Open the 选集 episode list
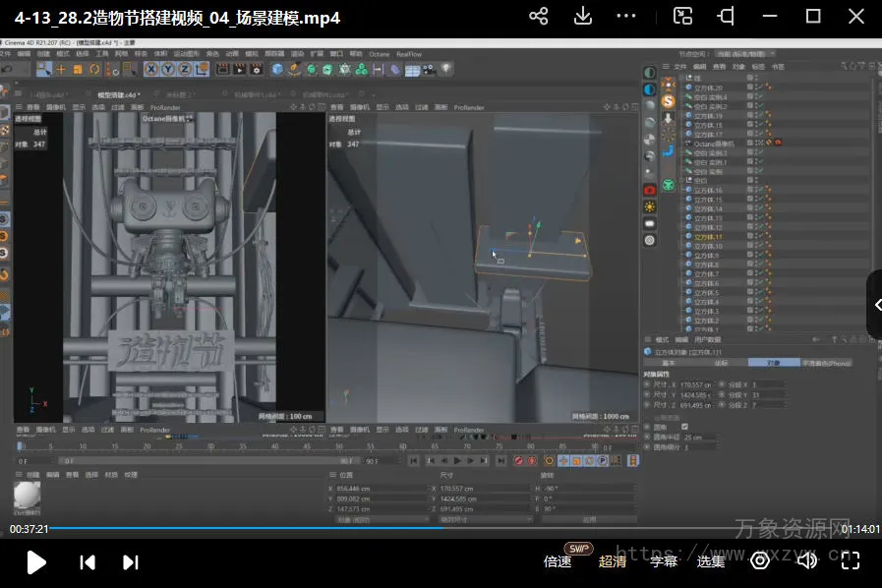This screenshot has width=882, height=588. [711, 561]
